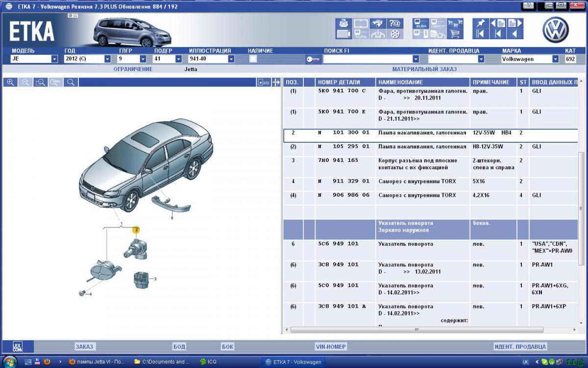Click the pushpin icon
The image size is (588, 368).
point(481,24)
